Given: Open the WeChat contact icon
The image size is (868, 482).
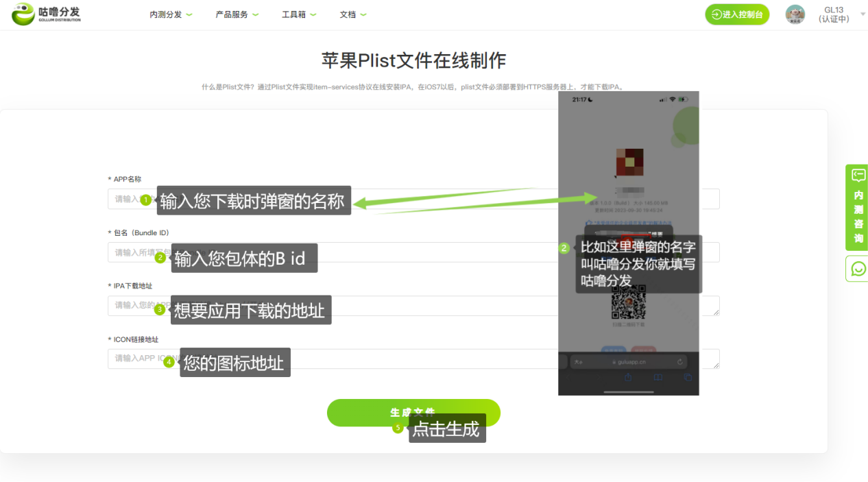Looking at the screenshot, I should (x=858, y=269).
